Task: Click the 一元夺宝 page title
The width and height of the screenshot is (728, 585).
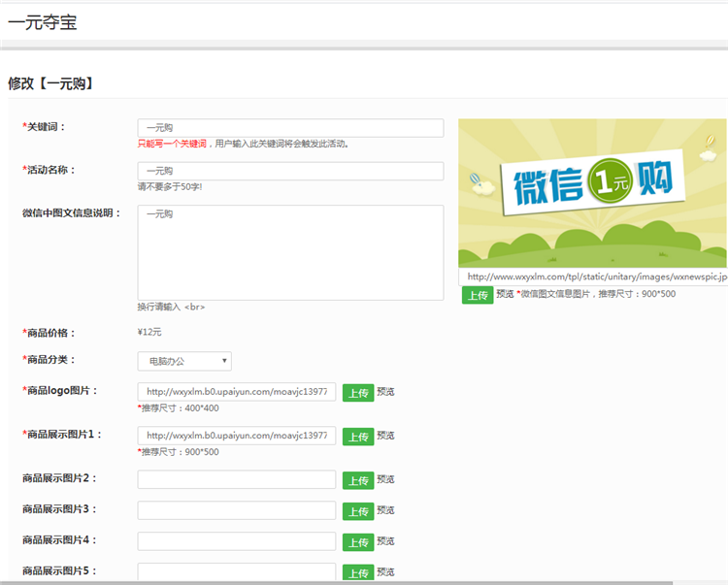Action: (x=43, y=22)
